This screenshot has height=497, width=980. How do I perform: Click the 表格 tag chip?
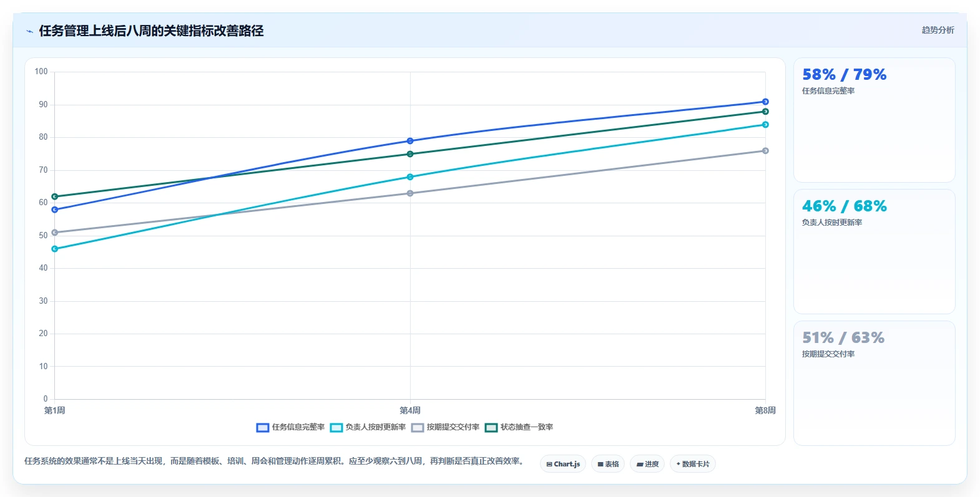[608, 464]
